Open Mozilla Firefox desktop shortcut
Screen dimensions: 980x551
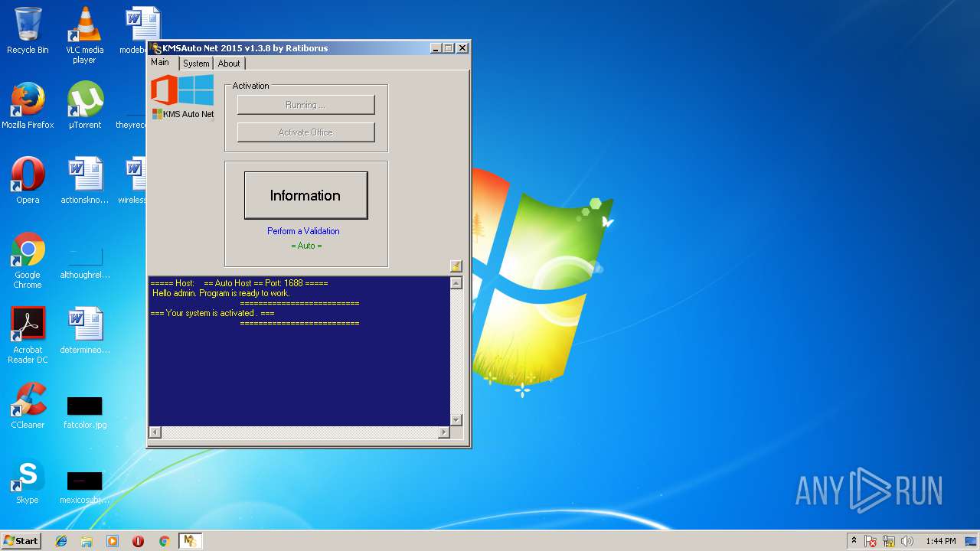pyautogui.click(x=28, y=106)
